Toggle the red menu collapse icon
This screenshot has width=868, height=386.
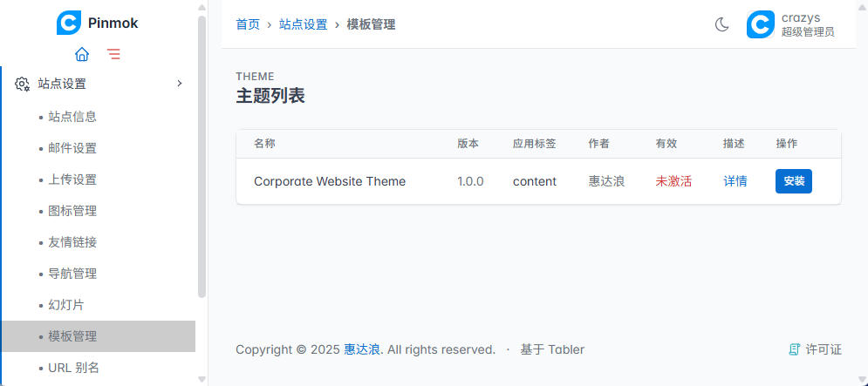(x=113, y=54)
